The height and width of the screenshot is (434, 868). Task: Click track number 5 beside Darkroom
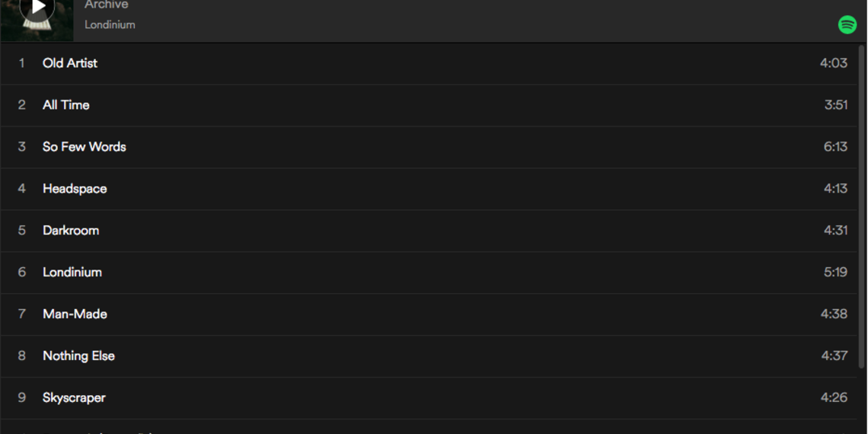[x=21, y=231]
